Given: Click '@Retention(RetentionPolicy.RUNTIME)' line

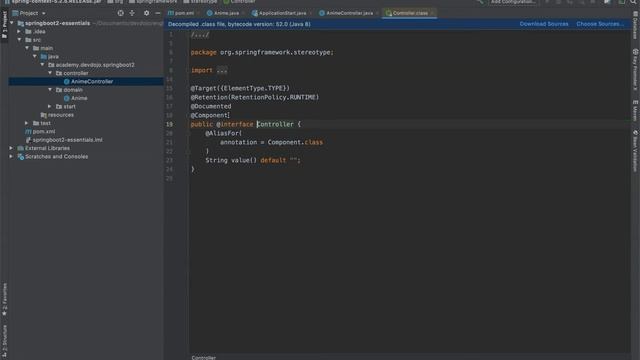Looking at the screenshot, I should (255, 97).
